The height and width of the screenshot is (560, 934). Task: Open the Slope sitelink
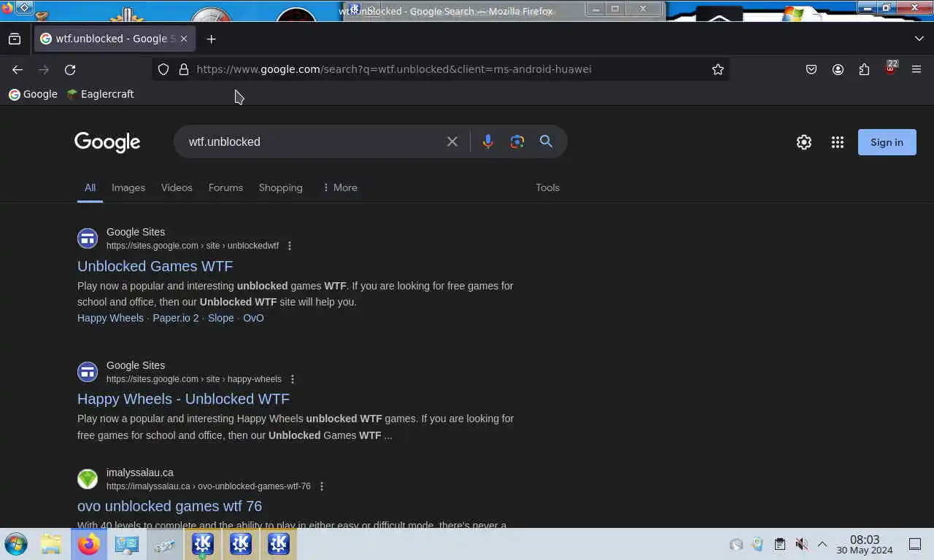[x=220, y=318]
